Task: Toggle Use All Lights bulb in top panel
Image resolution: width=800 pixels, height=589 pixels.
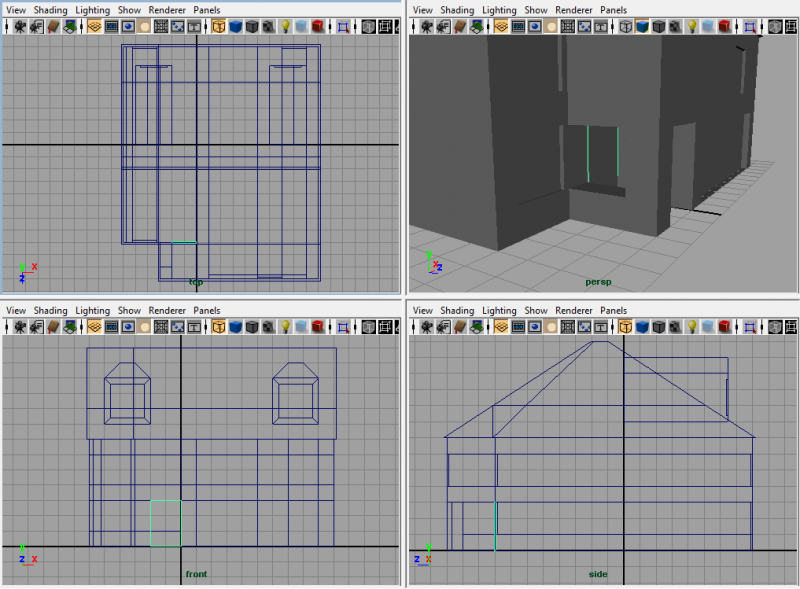Action: click(x=284, y=26)
